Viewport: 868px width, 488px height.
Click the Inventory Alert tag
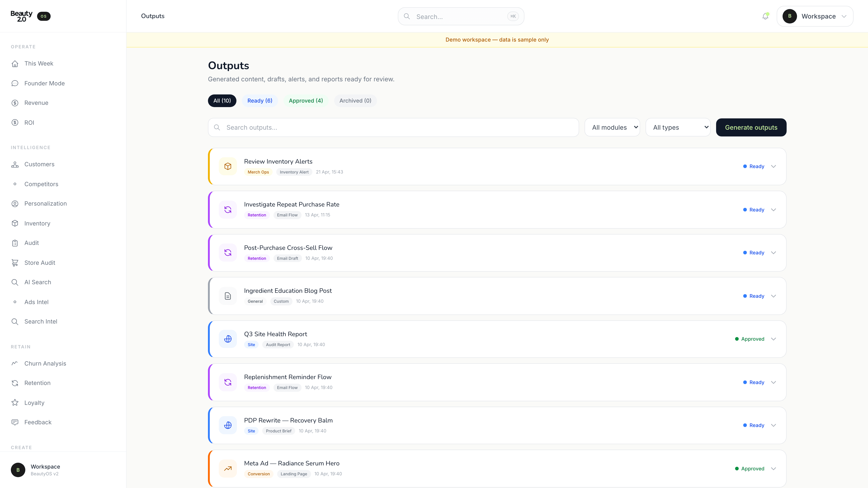click(294, 172)
